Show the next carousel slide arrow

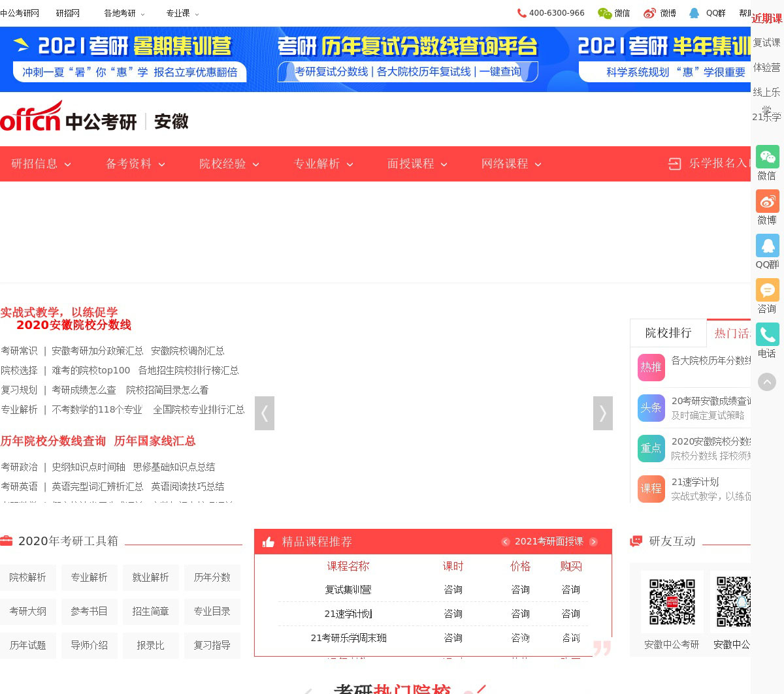pos(603,413)
